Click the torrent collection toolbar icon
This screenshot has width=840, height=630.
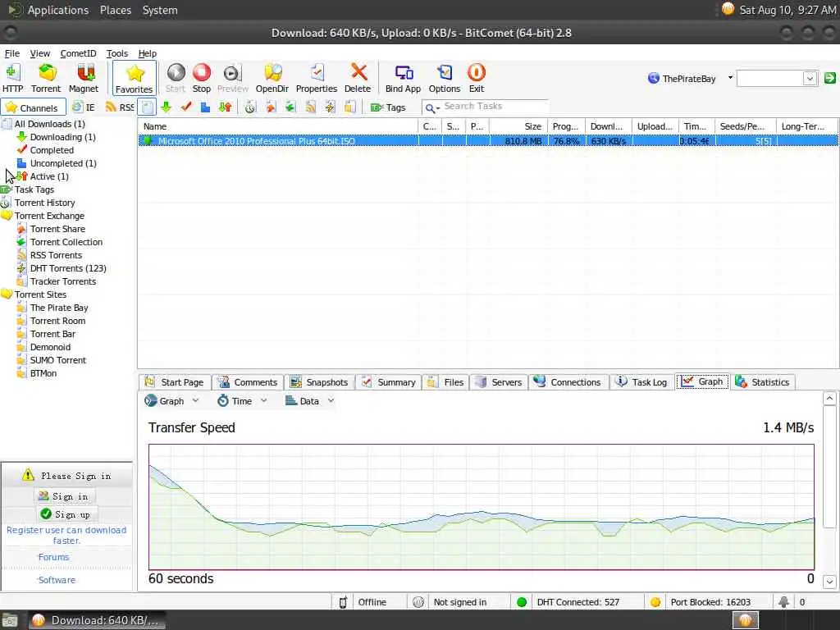tap(290, 107)
